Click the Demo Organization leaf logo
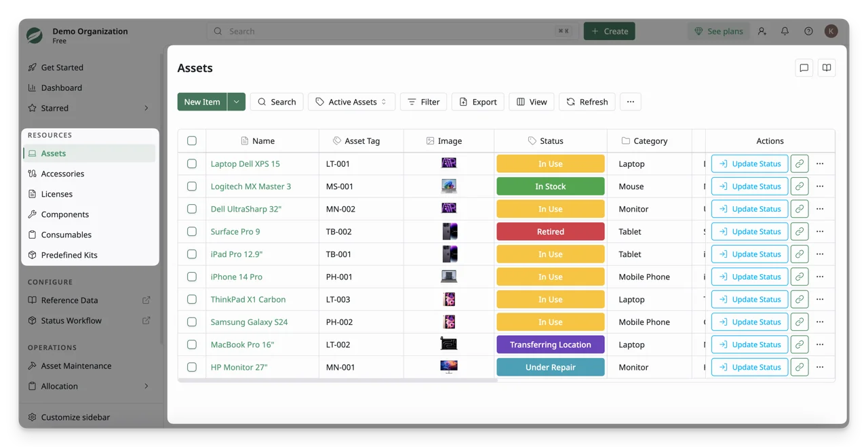 [35, 35]
